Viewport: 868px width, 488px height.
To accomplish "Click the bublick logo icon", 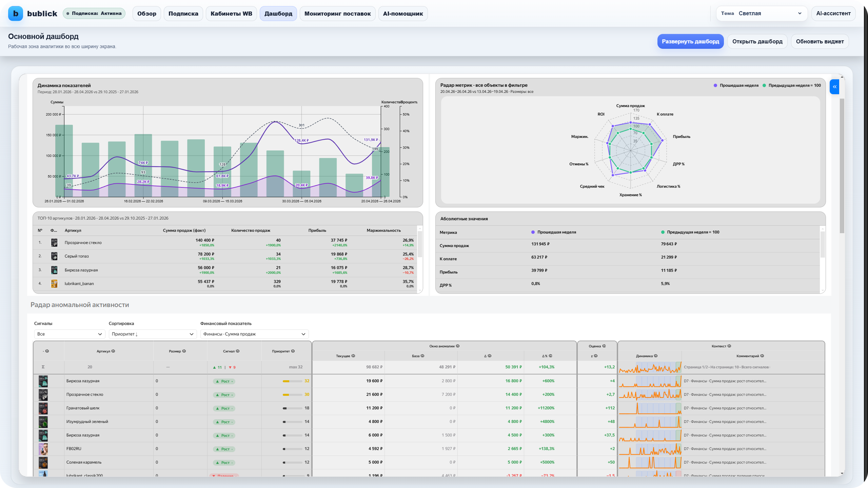I will point(16,14).
